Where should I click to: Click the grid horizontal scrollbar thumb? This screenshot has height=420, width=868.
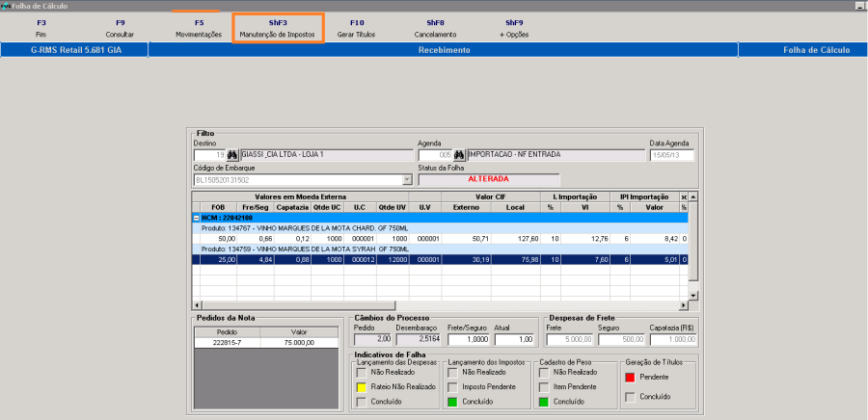point(298,305)
